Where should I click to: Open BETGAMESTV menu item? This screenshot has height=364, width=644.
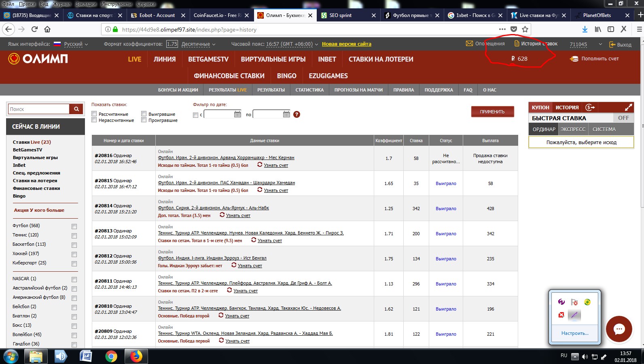(x=208, y=59)
